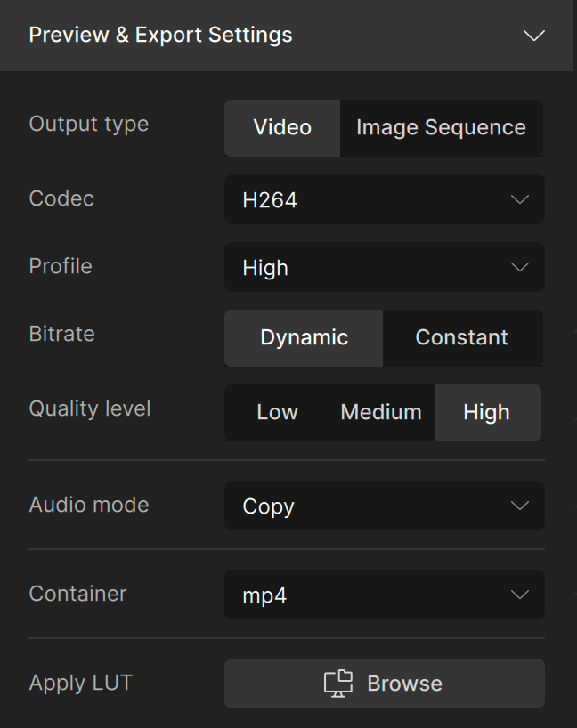Click Browse to apply a LUT

pyautogui.click(x=403, y=684)
